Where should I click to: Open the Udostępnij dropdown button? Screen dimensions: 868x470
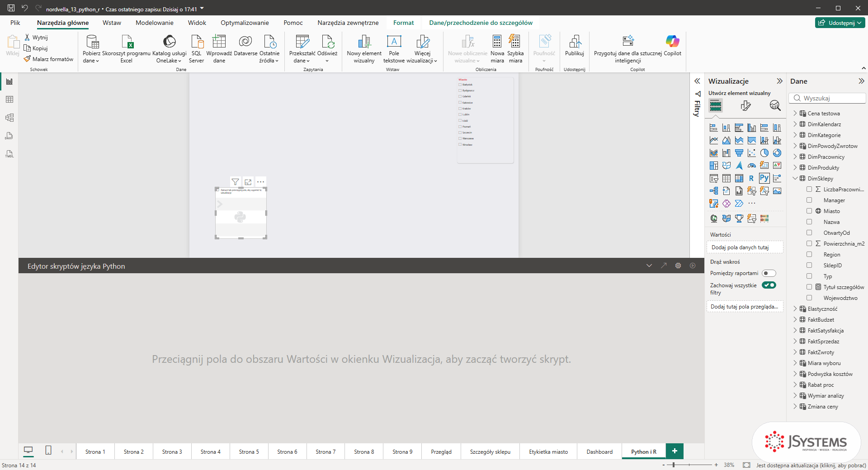click(840, 23)
